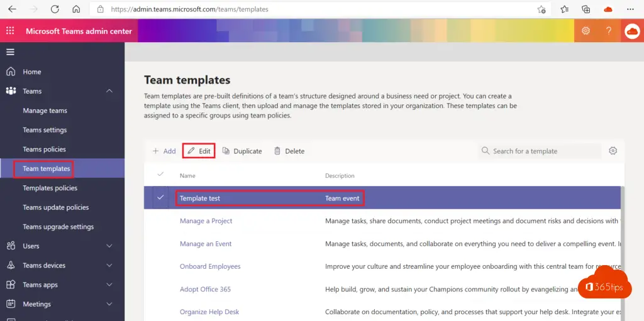Expand the Users section chevron
The height and width of the screenshot is (321, 644).
pyautogui.click(x=109, y=246)
